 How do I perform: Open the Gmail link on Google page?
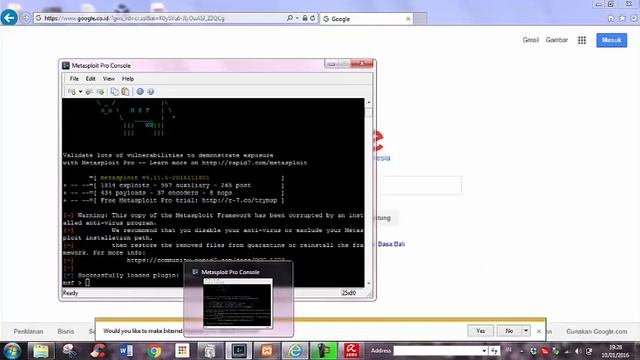pyautogui.click(x=531, y=40)
